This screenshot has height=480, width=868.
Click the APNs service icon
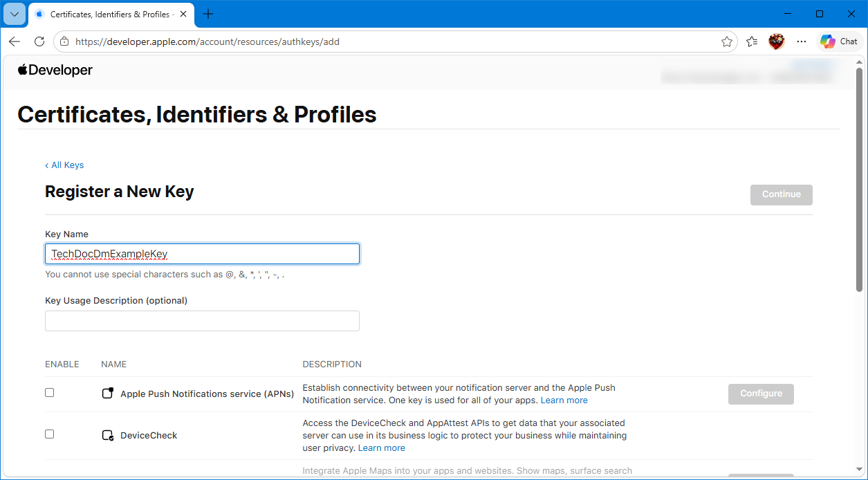click(107, 394)
